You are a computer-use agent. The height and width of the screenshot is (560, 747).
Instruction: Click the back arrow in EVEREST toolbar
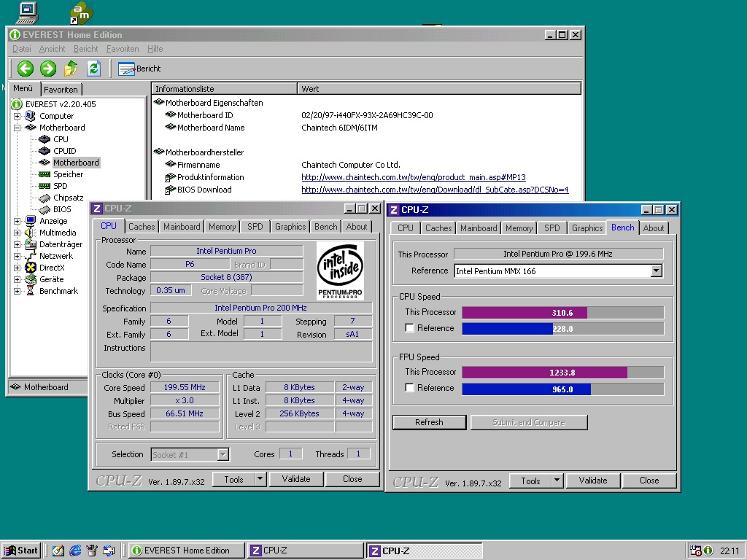pyautogui.click(x=24, y=68)
